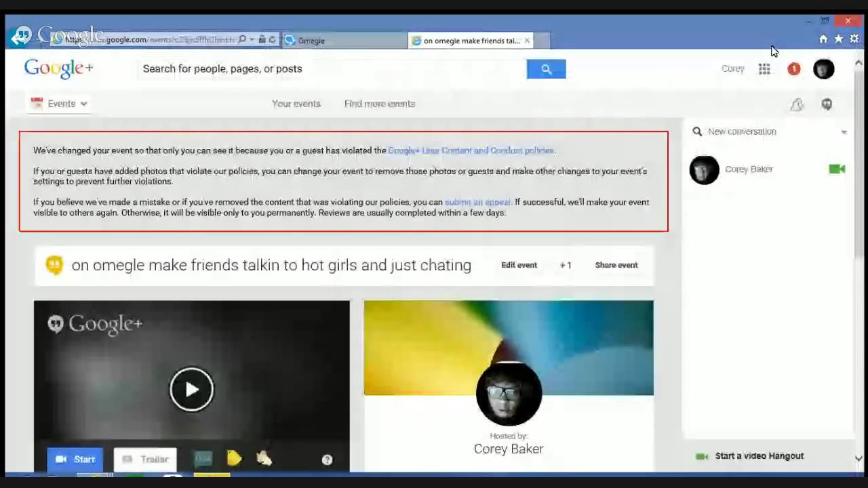Open the Favorites star in Internet Explorer
The image size is (868, 488).
[839, 39]
